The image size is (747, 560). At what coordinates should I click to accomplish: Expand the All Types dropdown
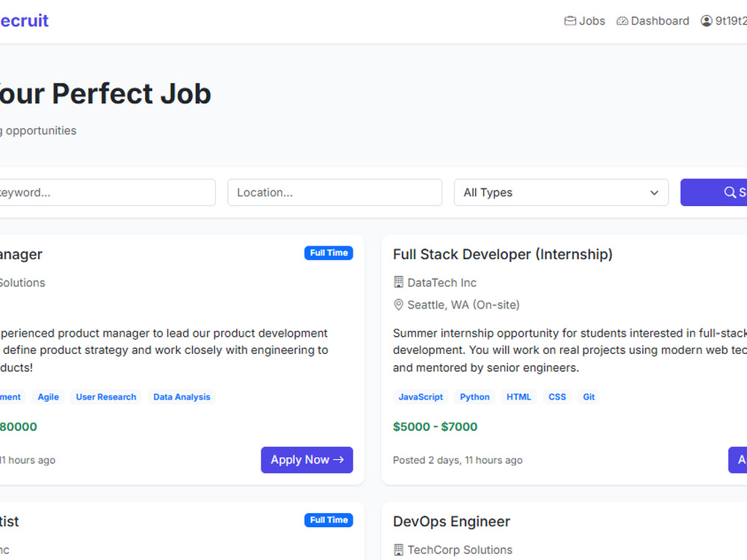[x=561, y=193]
